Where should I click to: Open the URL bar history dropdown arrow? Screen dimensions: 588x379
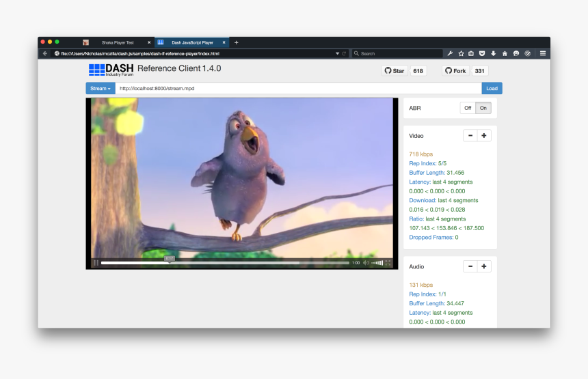[337, 53]
